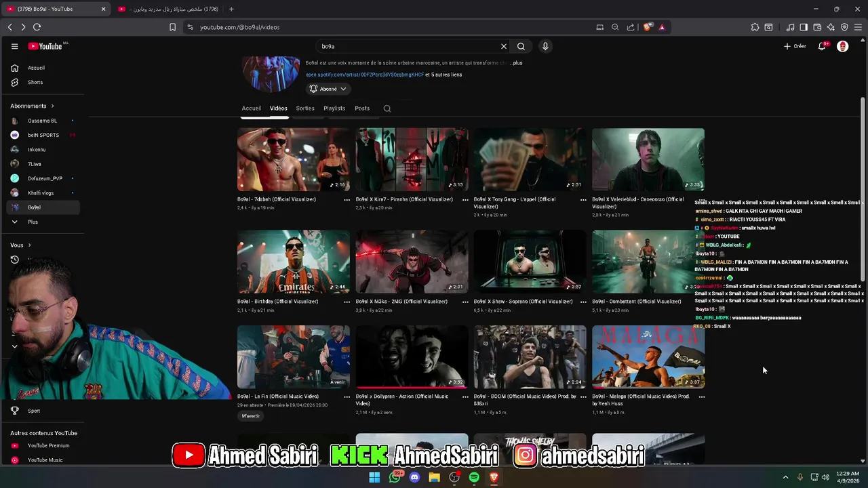Click the Créer button
Screen dimensions: 868x488
coord(795,46)
